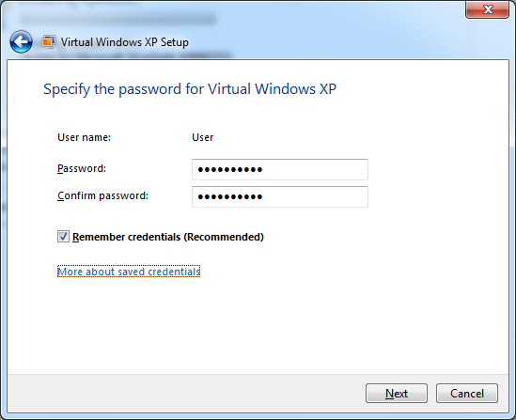The width and height of the screenshot is (516, 420).
Task: Click the gray footer area beside Next
Action: point(186,393)
